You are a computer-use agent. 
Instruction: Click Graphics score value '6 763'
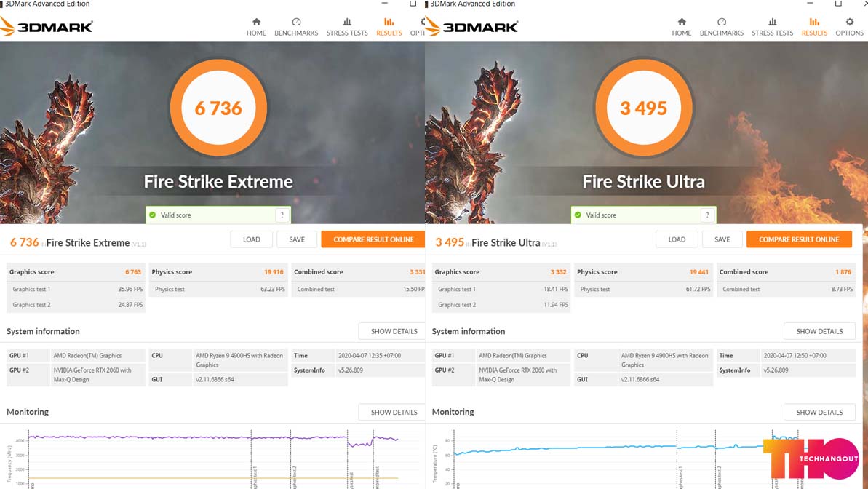[133, 272]
